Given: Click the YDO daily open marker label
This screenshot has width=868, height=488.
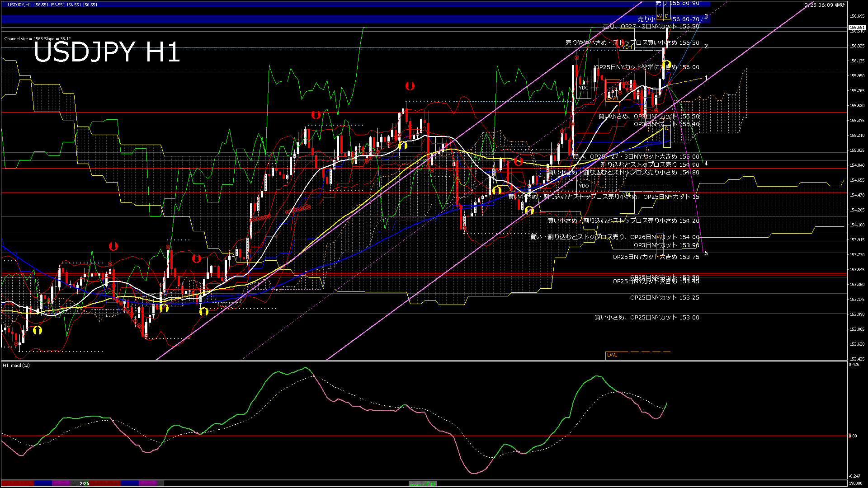Looking at the screenshot, I should tap(584, 186).
